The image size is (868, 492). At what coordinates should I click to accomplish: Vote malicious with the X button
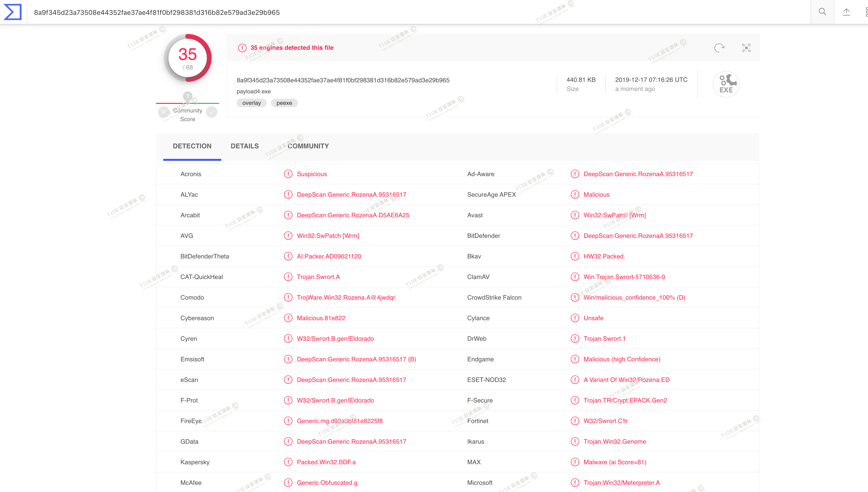click(163, 112)
